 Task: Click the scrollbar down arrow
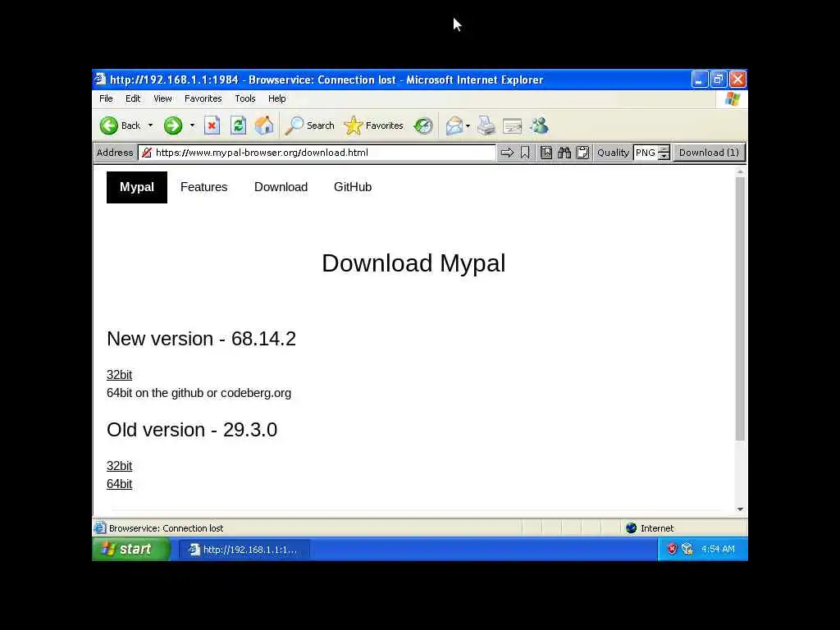(x=741, y=509)
